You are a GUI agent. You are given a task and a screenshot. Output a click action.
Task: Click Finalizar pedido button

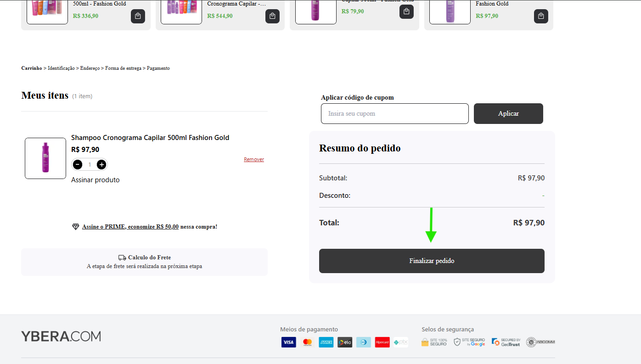tap(432, 261)
